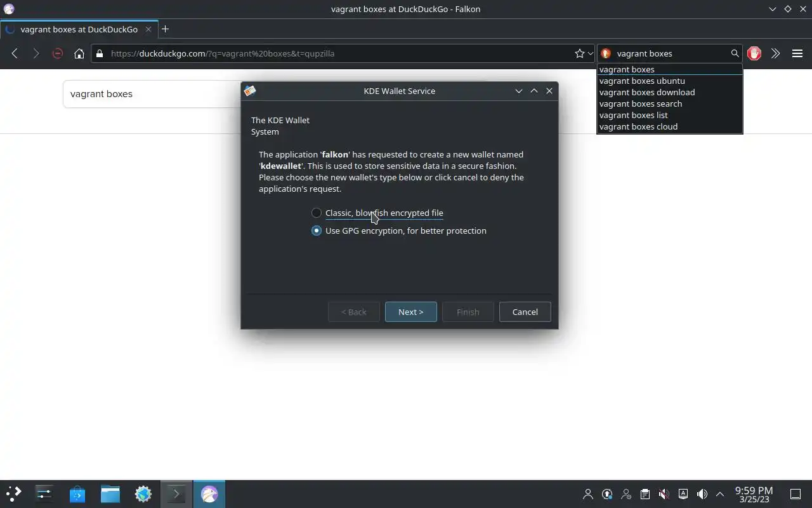Image resolution: width=812 pixels, height=508 pixels.
Task: Close the KDE Wallet Service dialog
Action: (549, 91)
